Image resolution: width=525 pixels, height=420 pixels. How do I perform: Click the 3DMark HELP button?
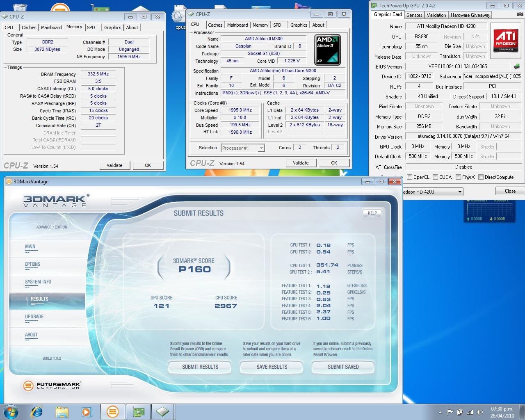click(372, 213)
